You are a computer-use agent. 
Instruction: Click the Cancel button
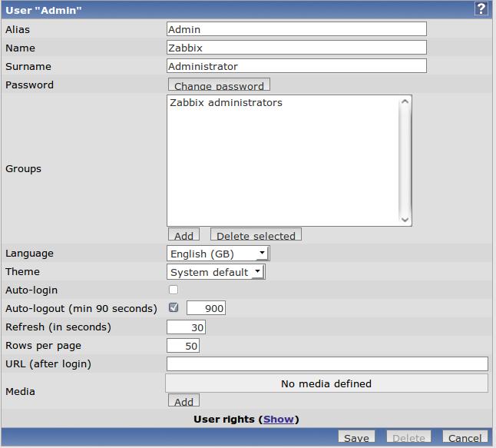[x=465, y=437]
